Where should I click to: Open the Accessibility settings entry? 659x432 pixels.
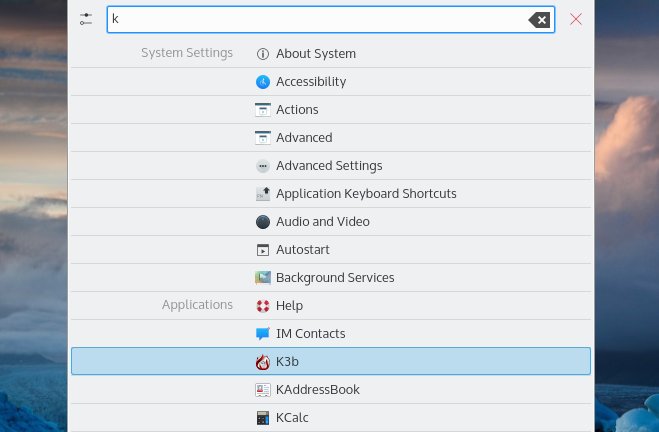pos(311,82)
